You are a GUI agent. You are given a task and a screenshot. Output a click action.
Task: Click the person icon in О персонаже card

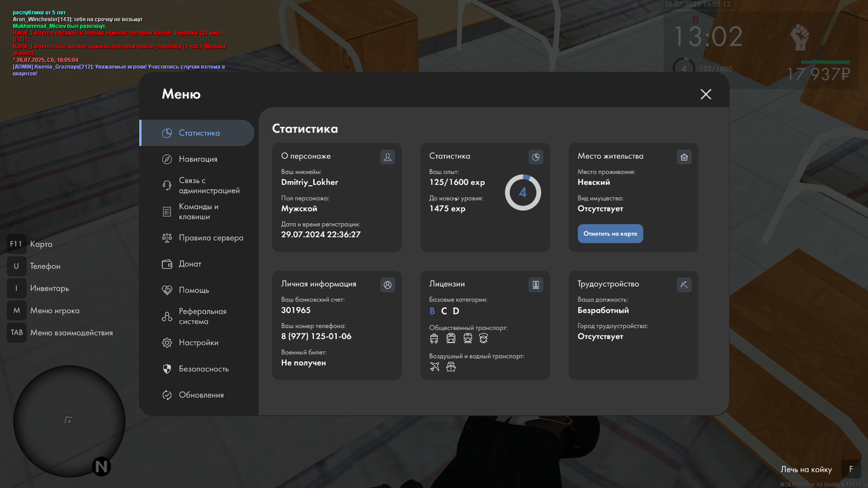pyautogui.click(x=387, y=157)
